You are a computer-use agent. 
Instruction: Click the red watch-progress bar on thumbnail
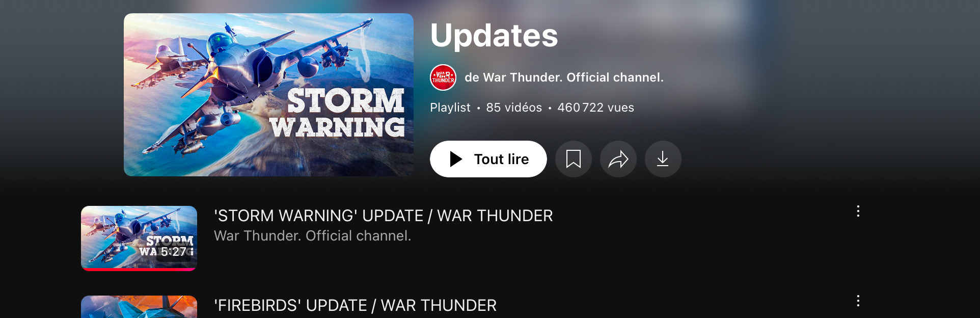coord(139,269)
